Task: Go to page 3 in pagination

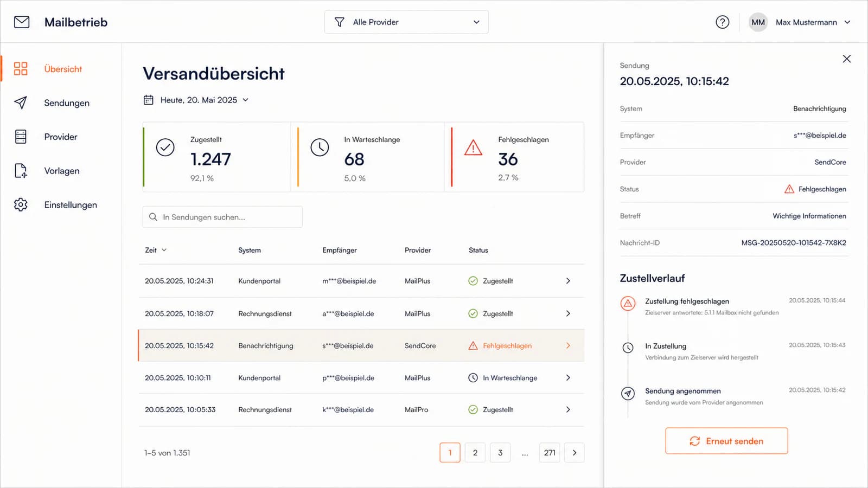Action: point(500,453)
